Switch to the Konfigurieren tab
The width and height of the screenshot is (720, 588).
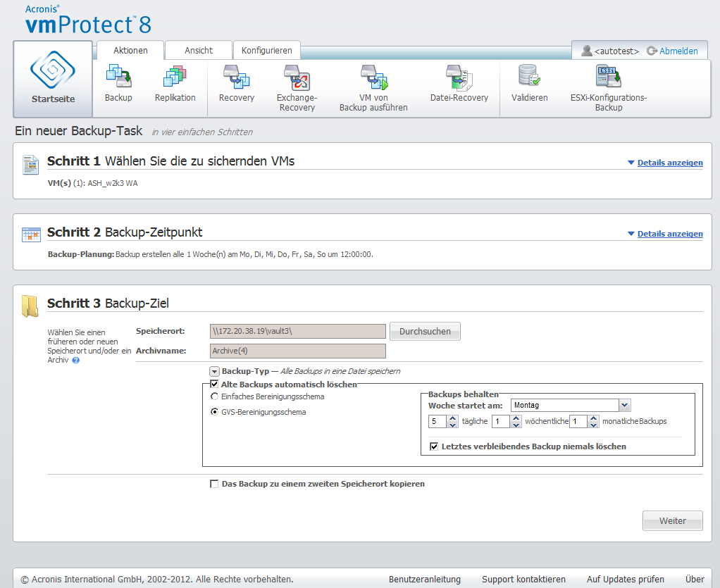[267, 51]
